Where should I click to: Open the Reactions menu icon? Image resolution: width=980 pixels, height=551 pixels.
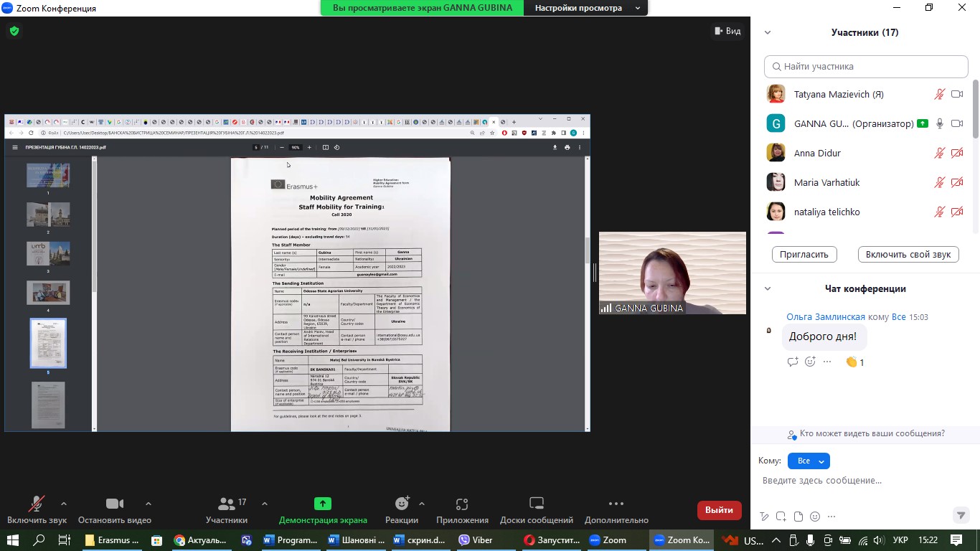(x=401, y=504)
